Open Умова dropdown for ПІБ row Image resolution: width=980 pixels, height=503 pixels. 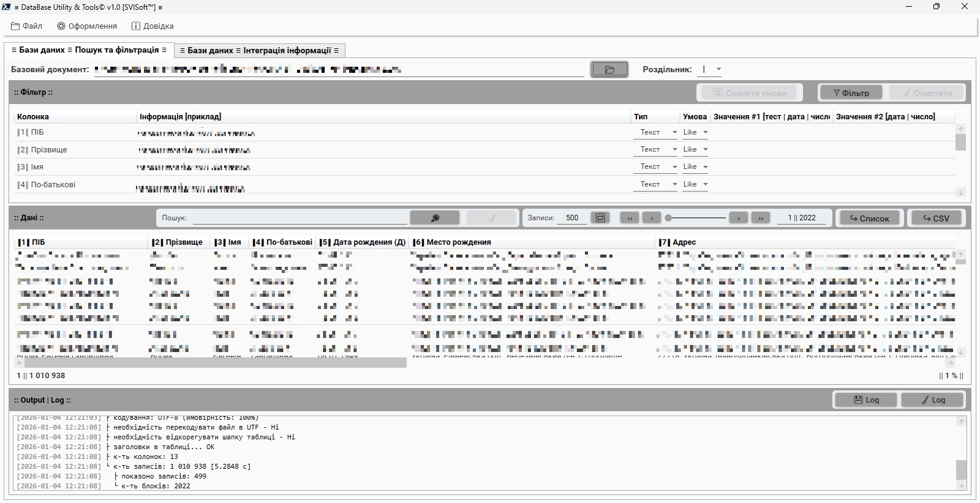coord(695,132)
